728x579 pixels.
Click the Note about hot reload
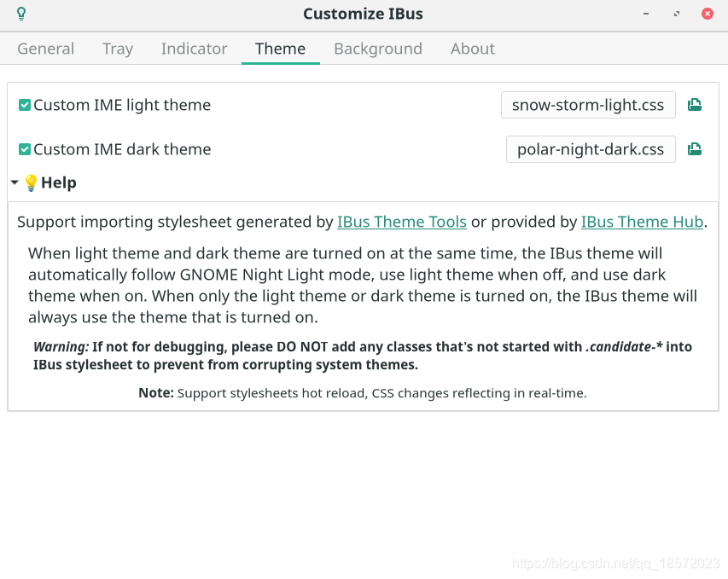coord(363,393)
